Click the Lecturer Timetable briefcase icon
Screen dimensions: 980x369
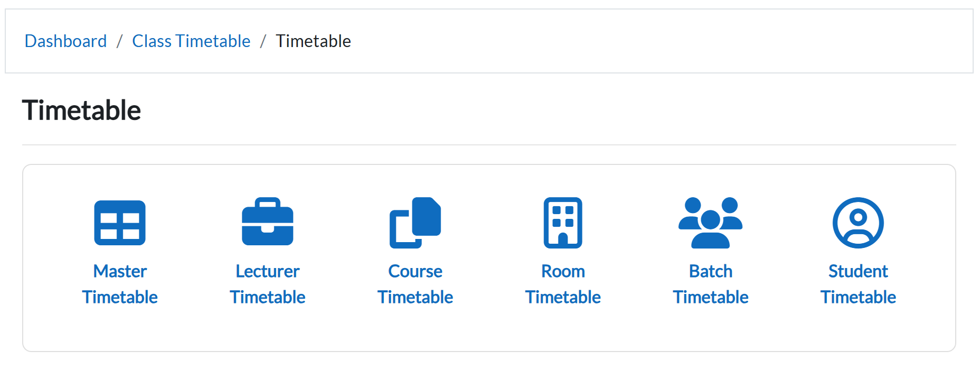pyautogui.click(x=267, y=223)
